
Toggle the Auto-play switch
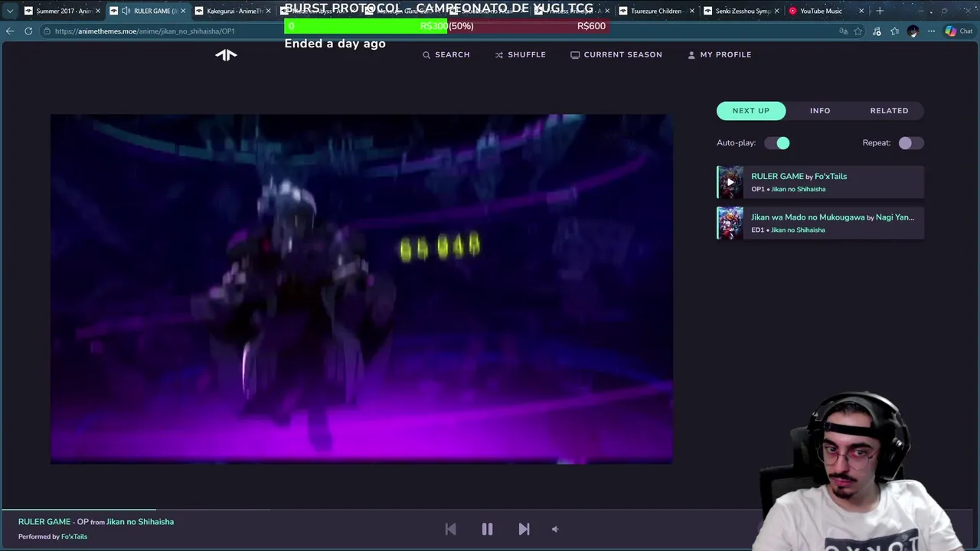point(777,143)
